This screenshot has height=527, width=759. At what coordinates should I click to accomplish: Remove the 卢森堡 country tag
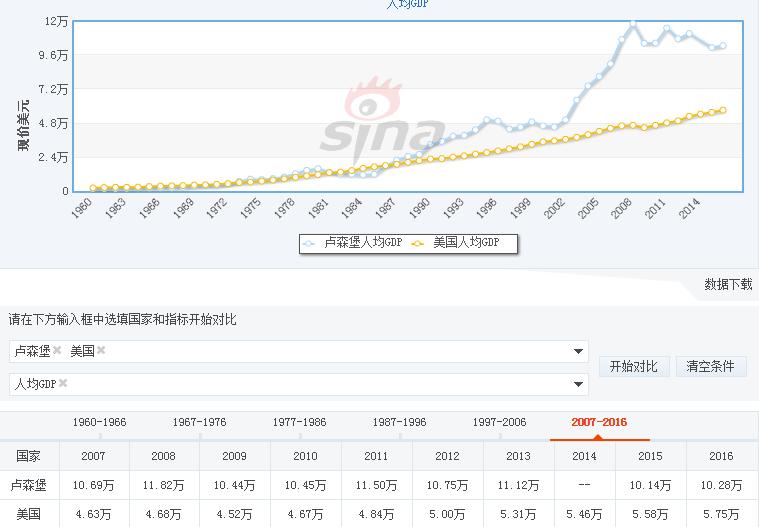click(57, 350)
